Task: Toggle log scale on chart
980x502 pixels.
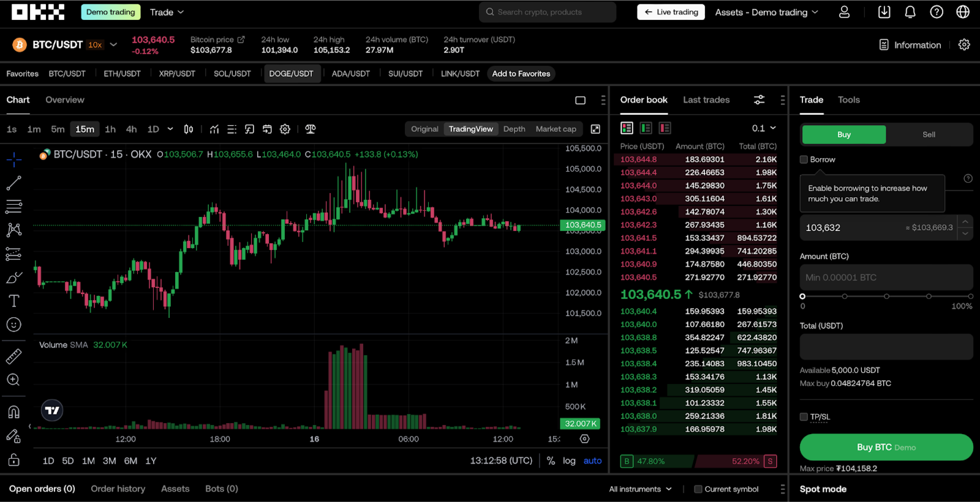Action: point(569,461)
